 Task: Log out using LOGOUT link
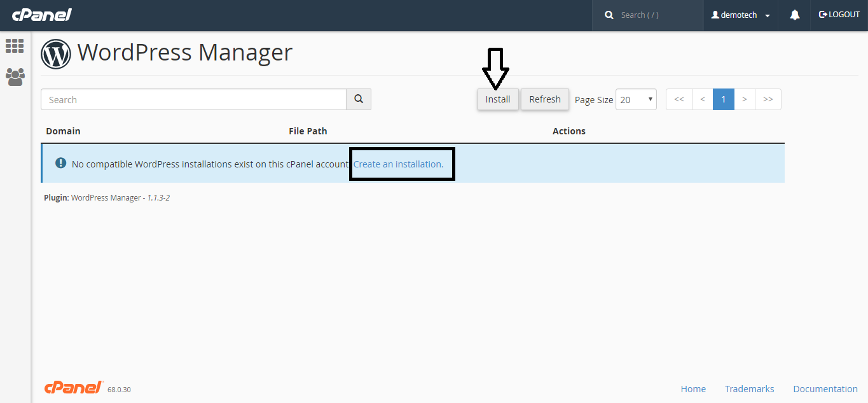pyautogui.click(x=839, y=15)
